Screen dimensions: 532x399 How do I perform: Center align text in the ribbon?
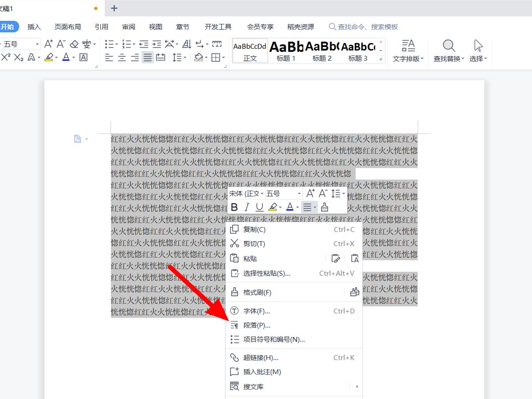pyautogui.click(x=122, y=57)
